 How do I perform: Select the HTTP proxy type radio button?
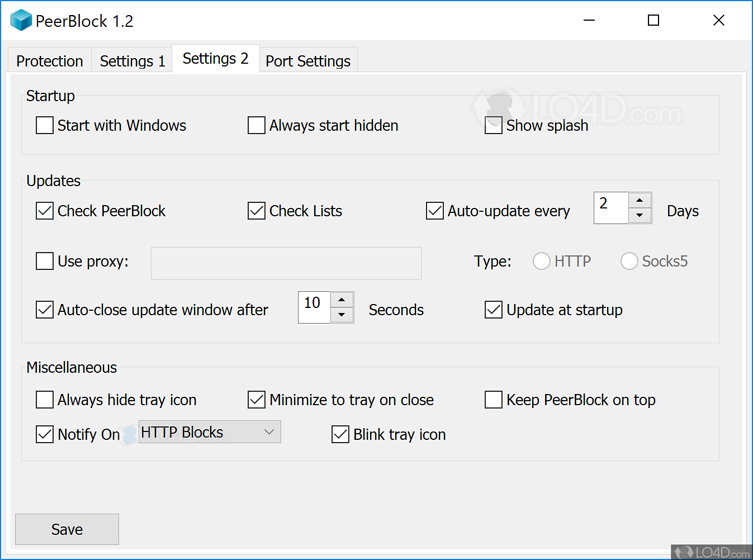[541, 261]
